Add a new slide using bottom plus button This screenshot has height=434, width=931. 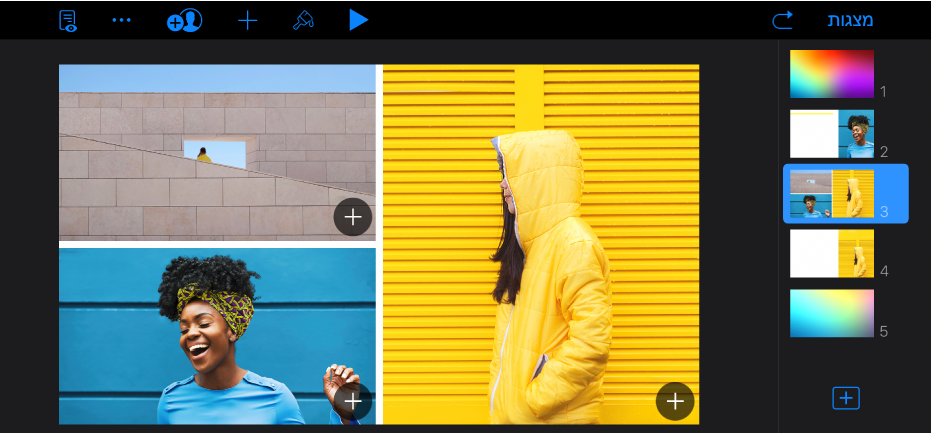(x=846, y=398)
